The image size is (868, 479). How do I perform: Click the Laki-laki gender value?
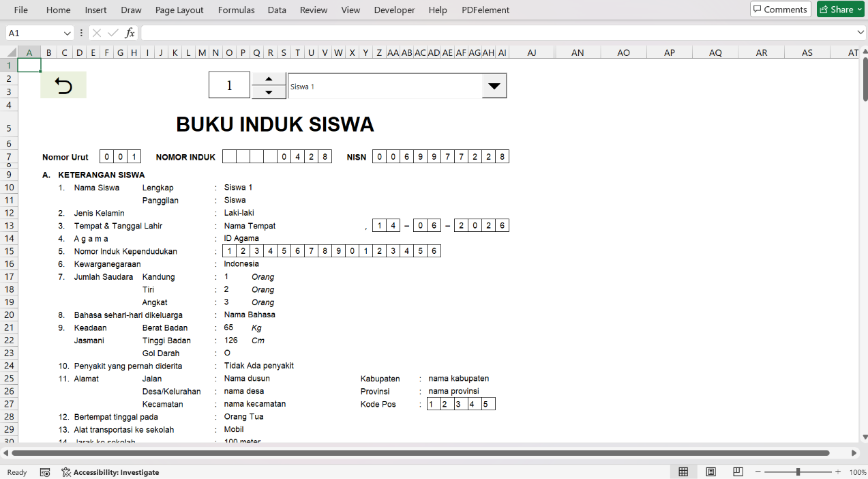pos(239,213)
